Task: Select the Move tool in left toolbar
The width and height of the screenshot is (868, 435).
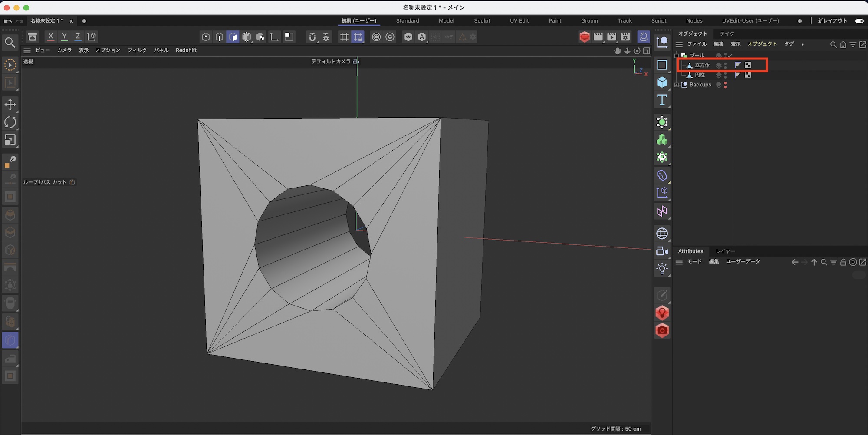Action: [x=10, y=105]
